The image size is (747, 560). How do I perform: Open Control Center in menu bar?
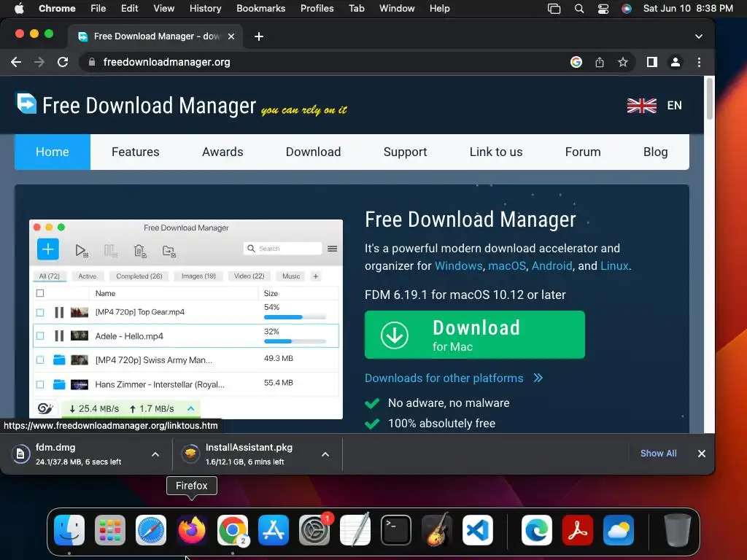pos(603,9)
